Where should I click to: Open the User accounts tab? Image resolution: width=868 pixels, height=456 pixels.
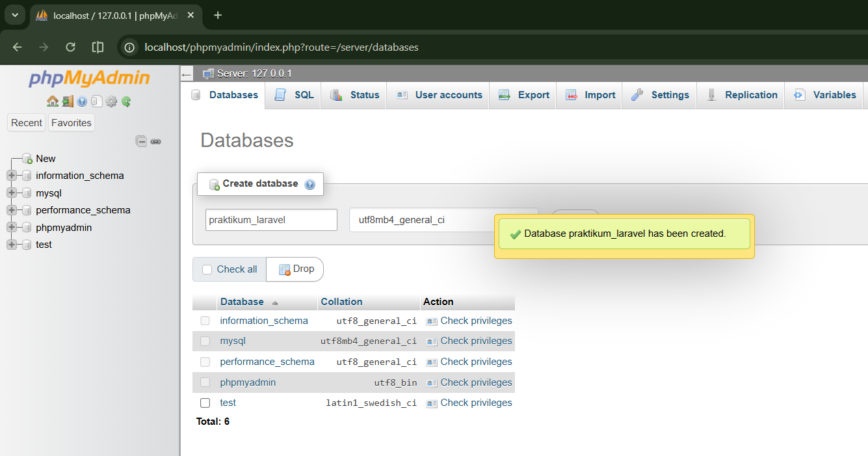click(x=439, y=95)
